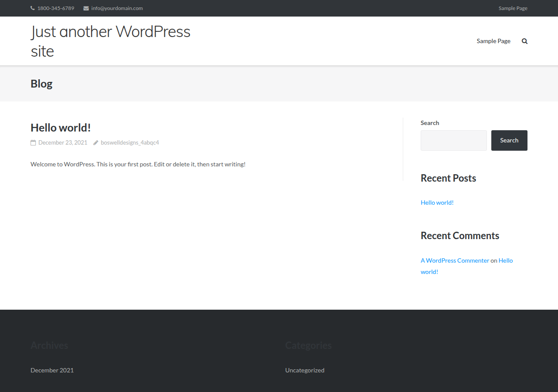Click the phone icon in top bar
Viewport: 558px width, 392px height.
click(x=33, y=8)
